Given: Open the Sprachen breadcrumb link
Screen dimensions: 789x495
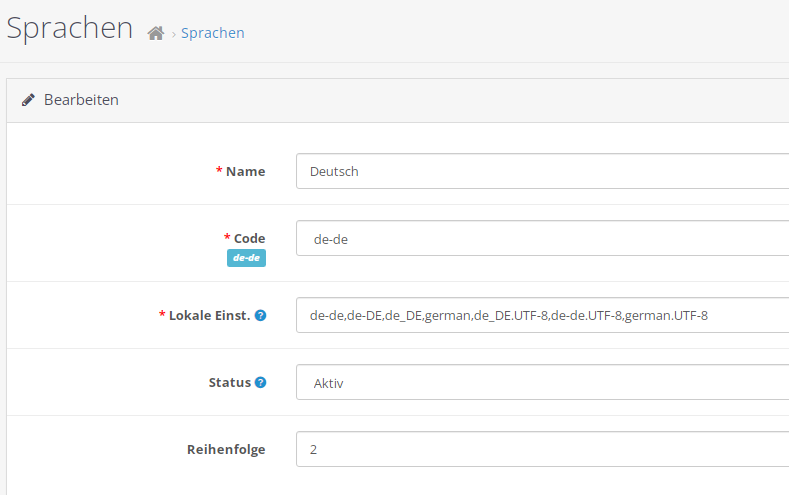Looking at the screenshot, I should click(212, 33).
